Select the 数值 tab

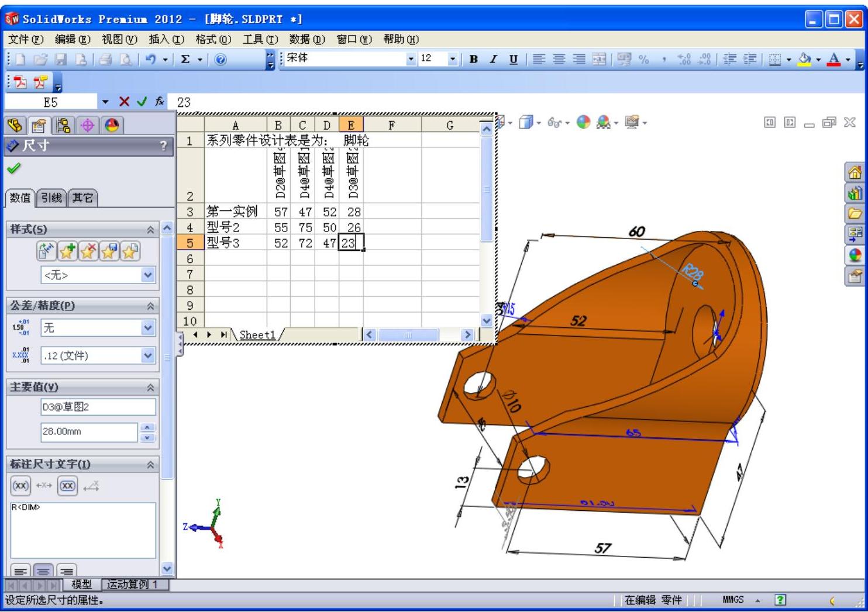click(20, 198)
